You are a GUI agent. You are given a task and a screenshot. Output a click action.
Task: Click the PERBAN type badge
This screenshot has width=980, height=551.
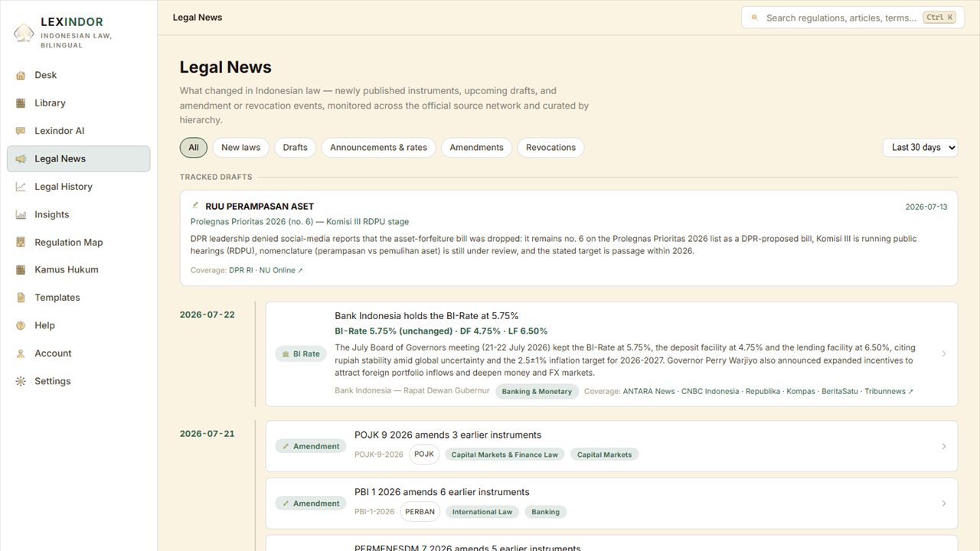[420, 512]
